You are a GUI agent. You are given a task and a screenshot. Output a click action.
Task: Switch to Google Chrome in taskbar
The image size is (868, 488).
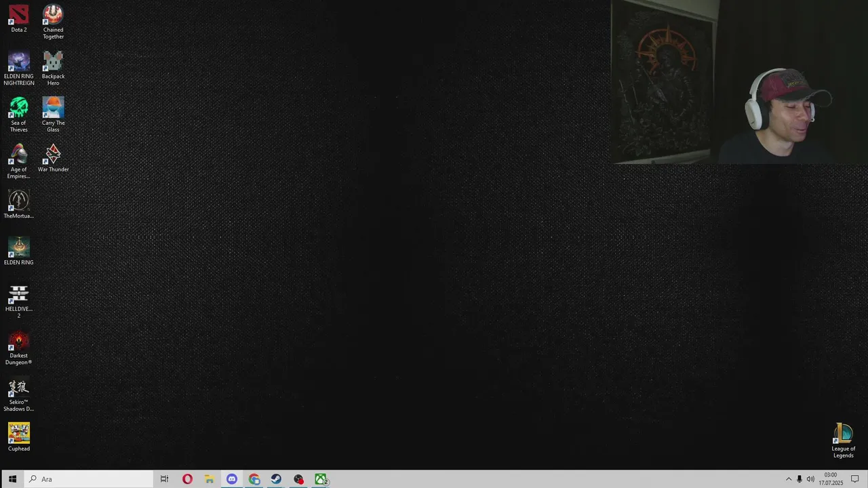[254, 479]
